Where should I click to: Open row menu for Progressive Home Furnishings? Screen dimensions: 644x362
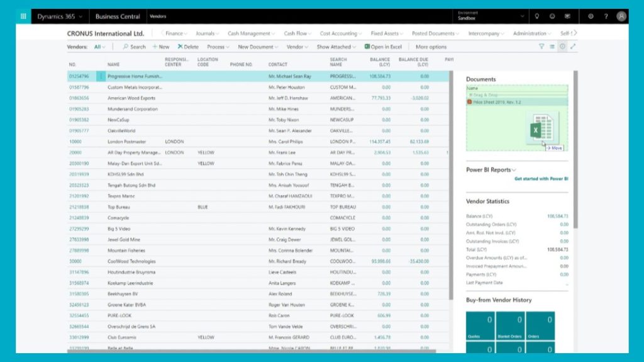pos(101,76)
